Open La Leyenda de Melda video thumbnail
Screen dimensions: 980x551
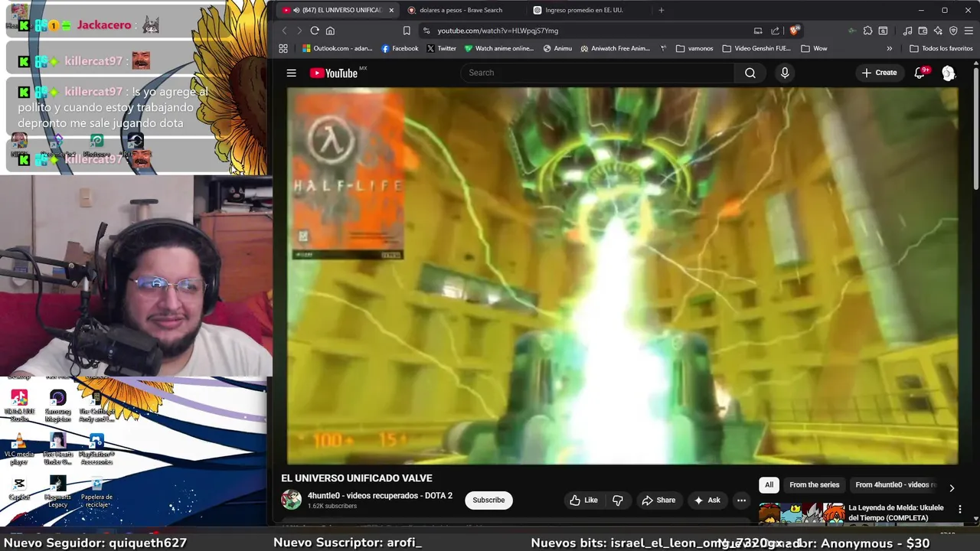802,514
